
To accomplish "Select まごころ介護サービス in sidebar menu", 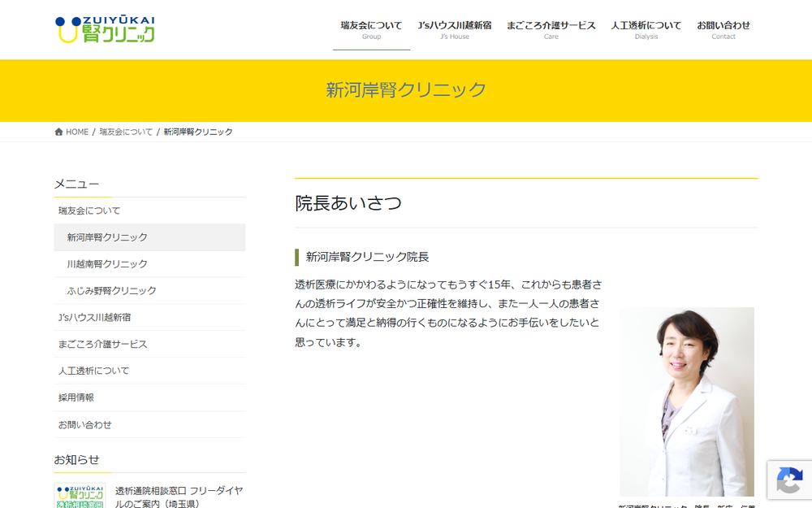I will coord(149,344).
